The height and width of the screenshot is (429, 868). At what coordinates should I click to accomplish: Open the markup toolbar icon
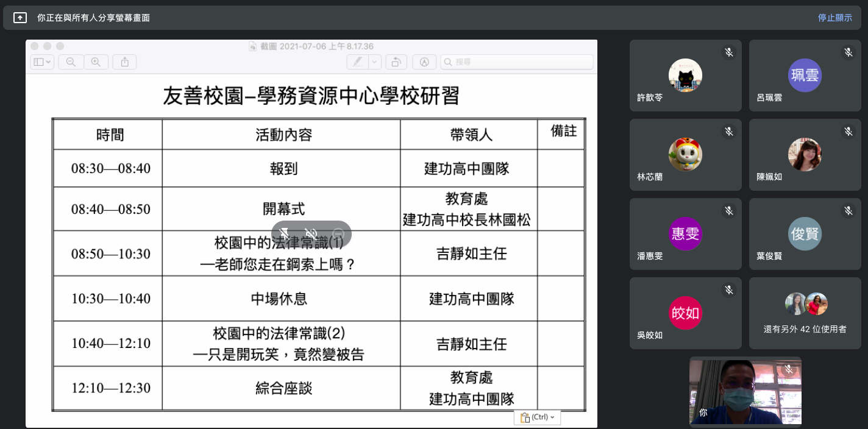(x=425, y=62)
